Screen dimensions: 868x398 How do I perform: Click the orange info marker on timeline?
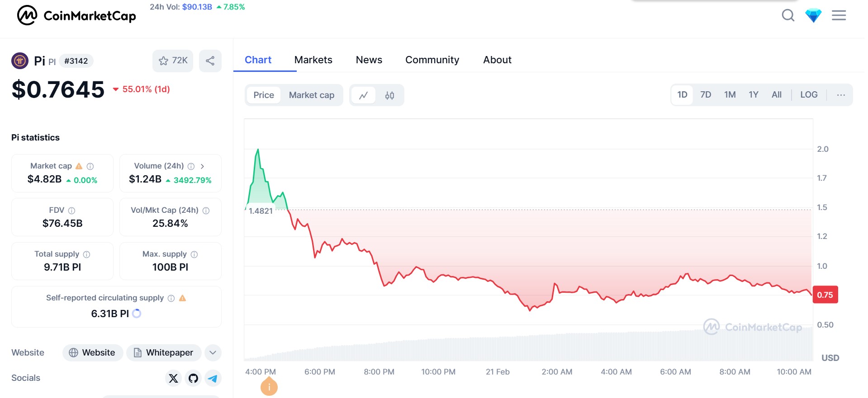[269, 387]
